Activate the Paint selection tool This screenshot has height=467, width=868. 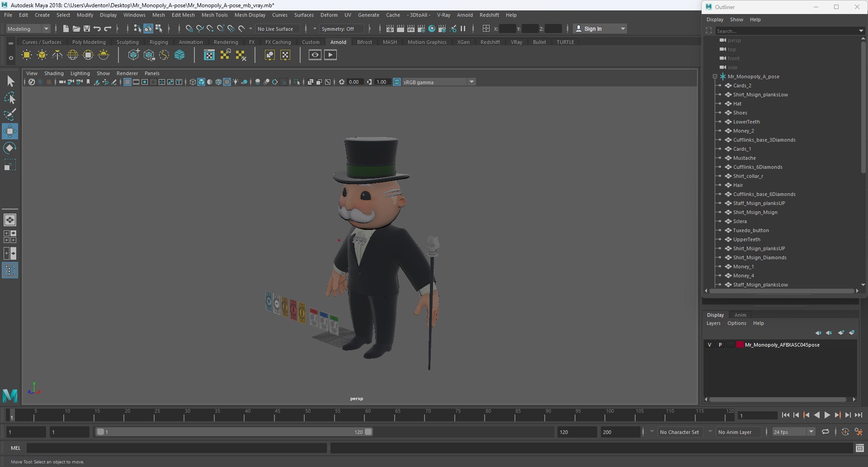point(9,114)
